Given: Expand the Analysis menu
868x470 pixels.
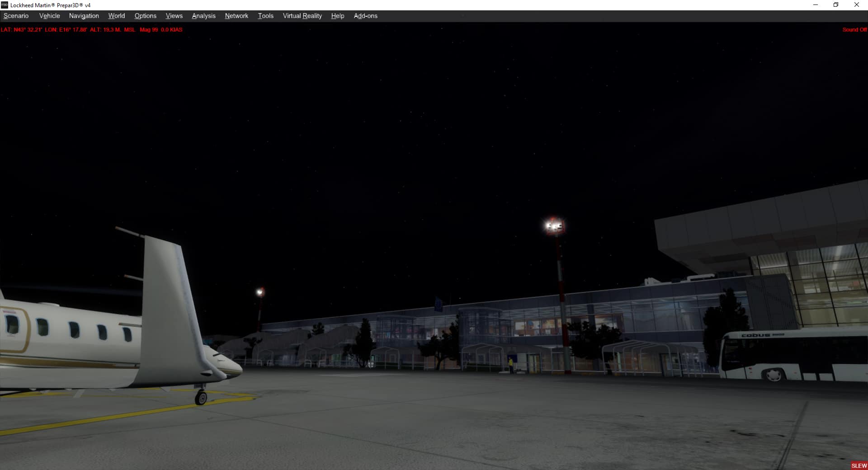Looking at the screenshot, I should tap(203, 16).
